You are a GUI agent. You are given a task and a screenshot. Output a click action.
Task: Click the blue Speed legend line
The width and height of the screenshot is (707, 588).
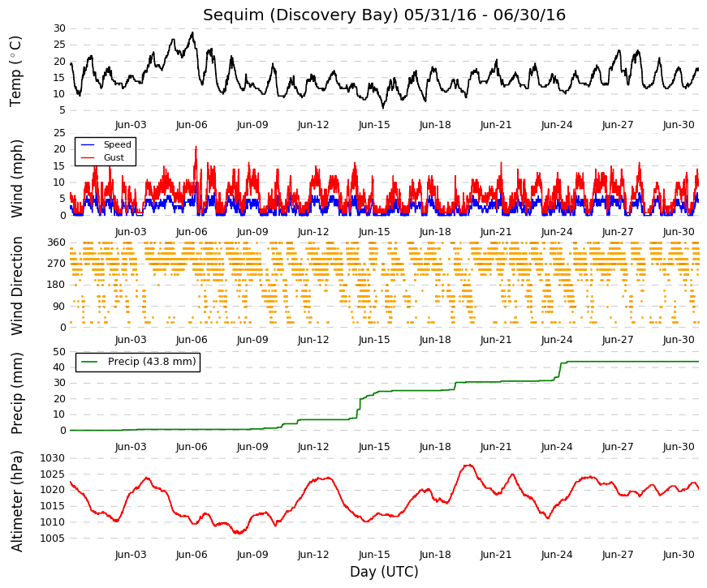(x=88, y=144)
